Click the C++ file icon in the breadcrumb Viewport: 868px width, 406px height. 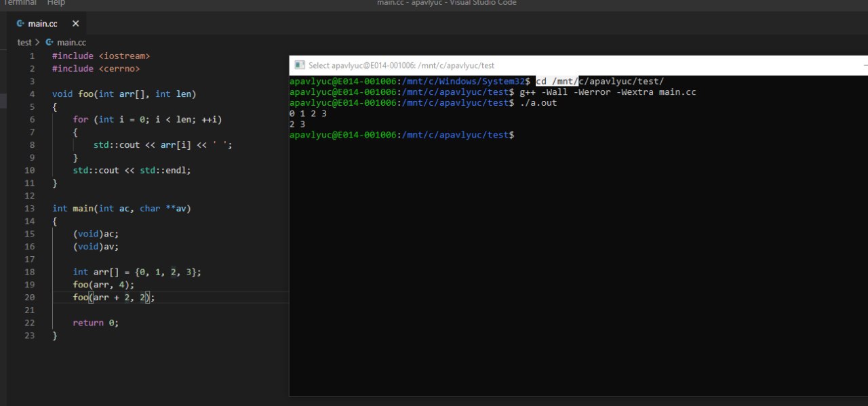tap(49, 42)
